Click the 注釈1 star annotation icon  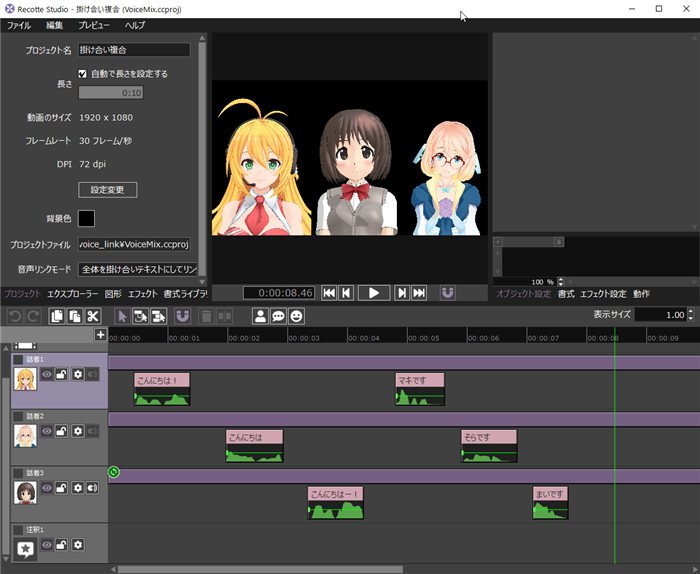[x=25, y=549]
